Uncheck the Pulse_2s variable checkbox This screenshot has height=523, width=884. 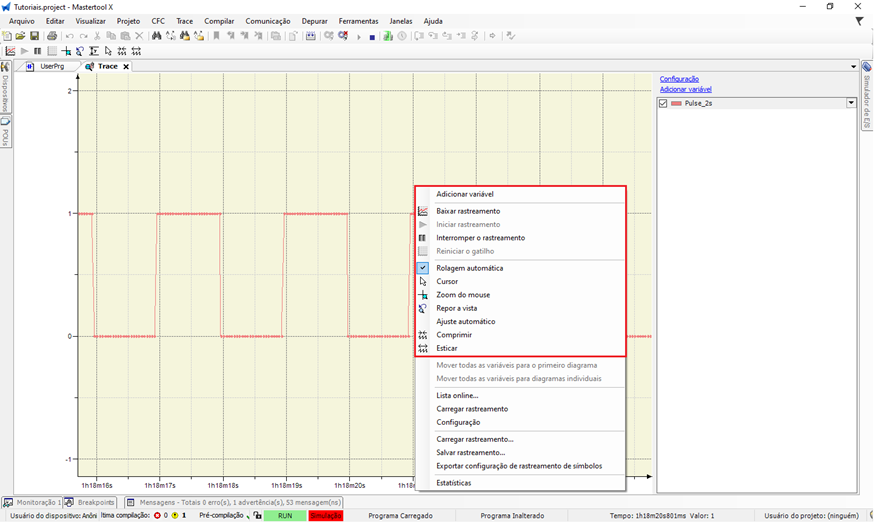(x=664, y=103)
